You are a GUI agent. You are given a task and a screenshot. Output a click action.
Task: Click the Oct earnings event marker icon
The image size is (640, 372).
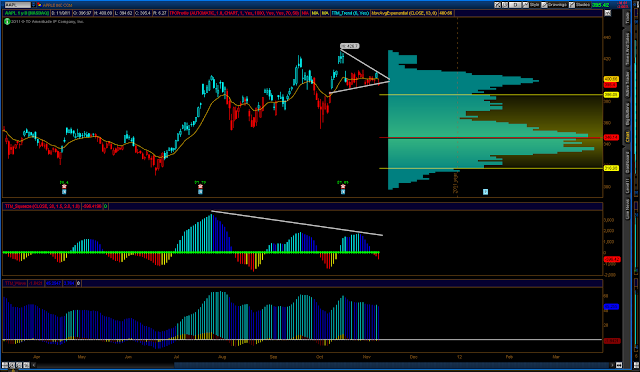pyautogui.click(x=343, y=189)
